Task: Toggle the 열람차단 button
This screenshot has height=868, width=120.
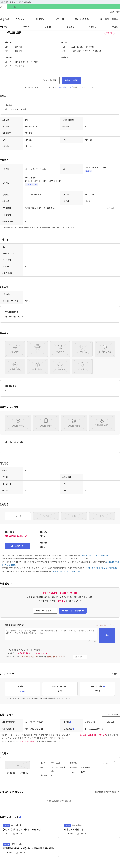Action: point(24,773)
